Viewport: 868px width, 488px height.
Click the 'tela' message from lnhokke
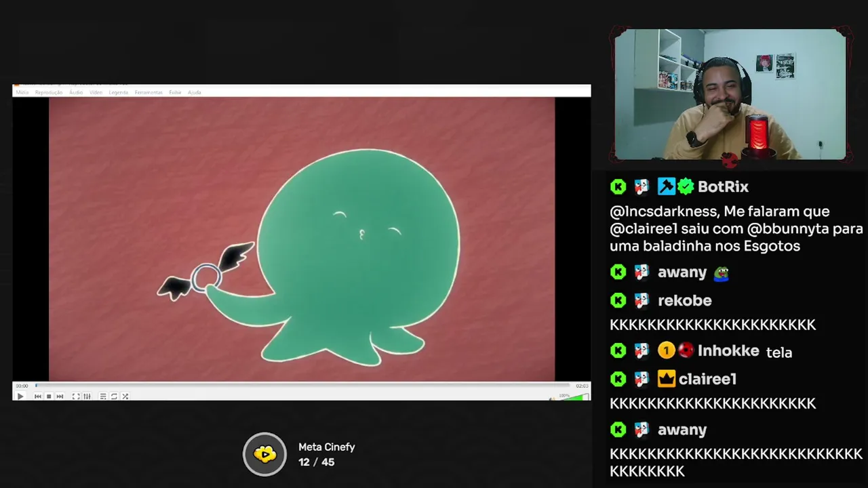pyautogui.click(x=779, y=352)
